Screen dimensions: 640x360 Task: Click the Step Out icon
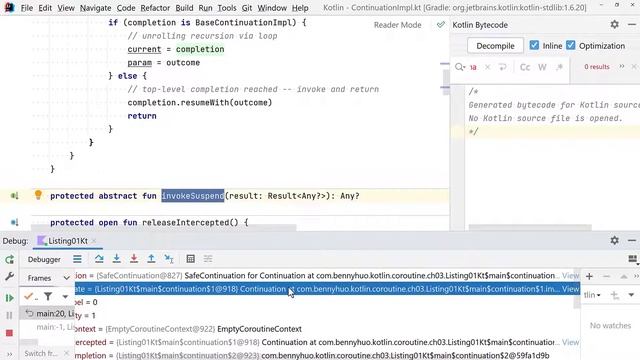coord(151,259)
